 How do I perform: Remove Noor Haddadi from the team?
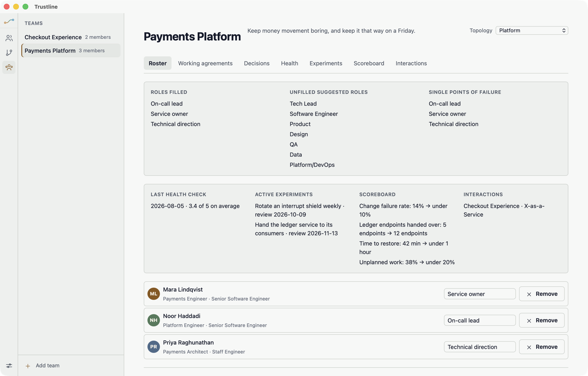tap(541, 320)
